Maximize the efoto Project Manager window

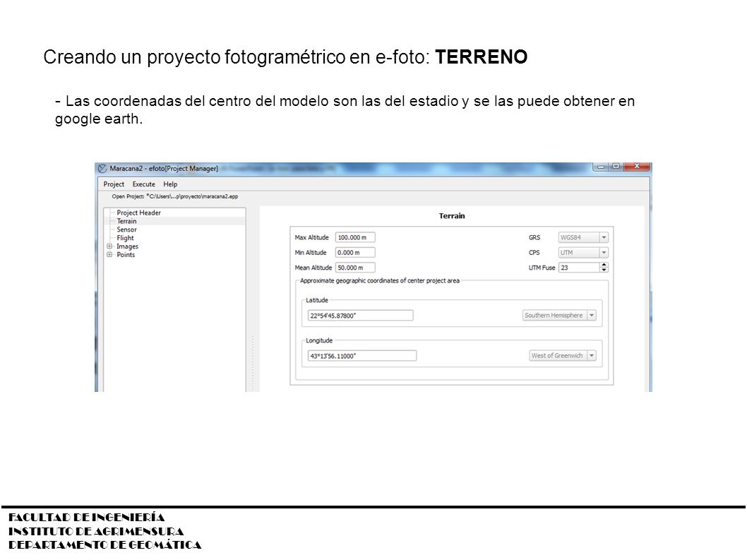pyautogui.click(x=616, y=167)
